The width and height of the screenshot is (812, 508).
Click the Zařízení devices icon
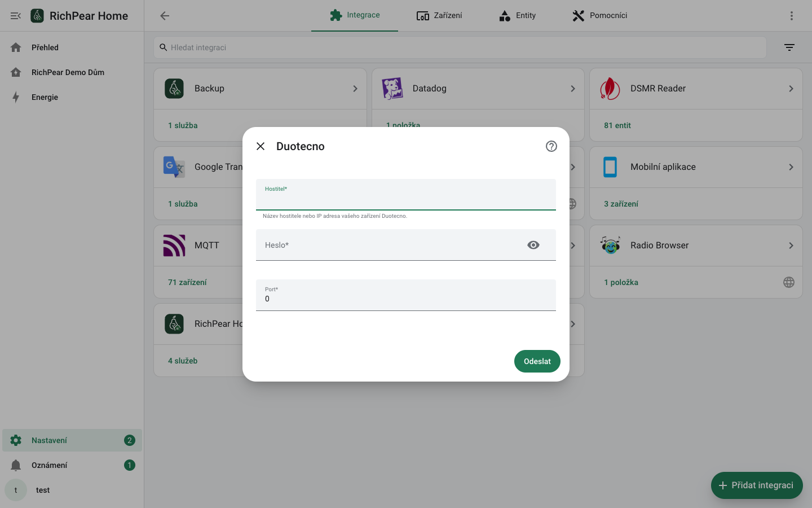point(423,16)
